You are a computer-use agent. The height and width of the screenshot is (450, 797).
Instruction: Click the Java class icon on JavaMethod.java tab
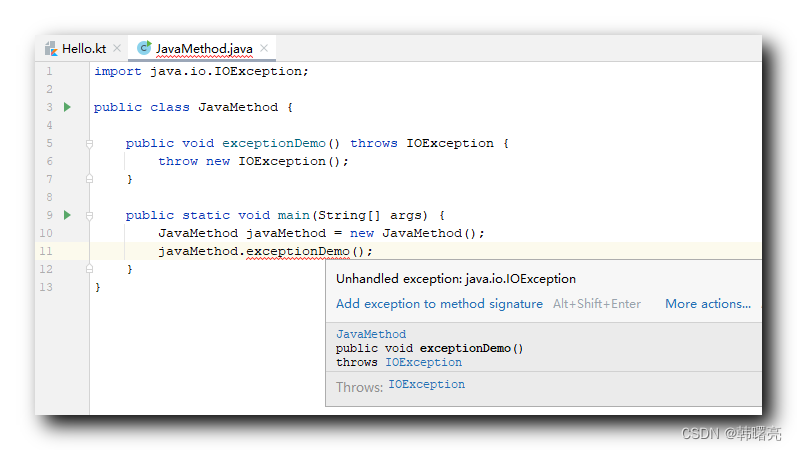(144, 48)
